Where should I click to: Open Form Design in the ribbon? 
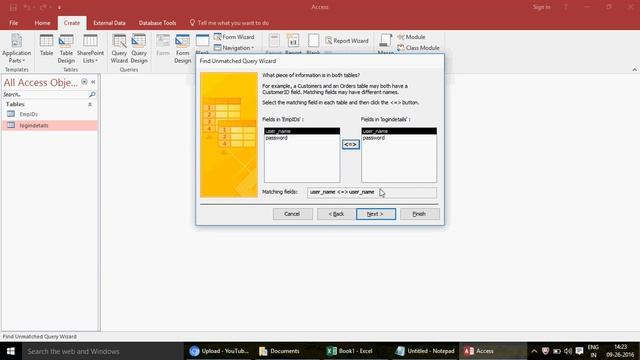coord(182,48)
